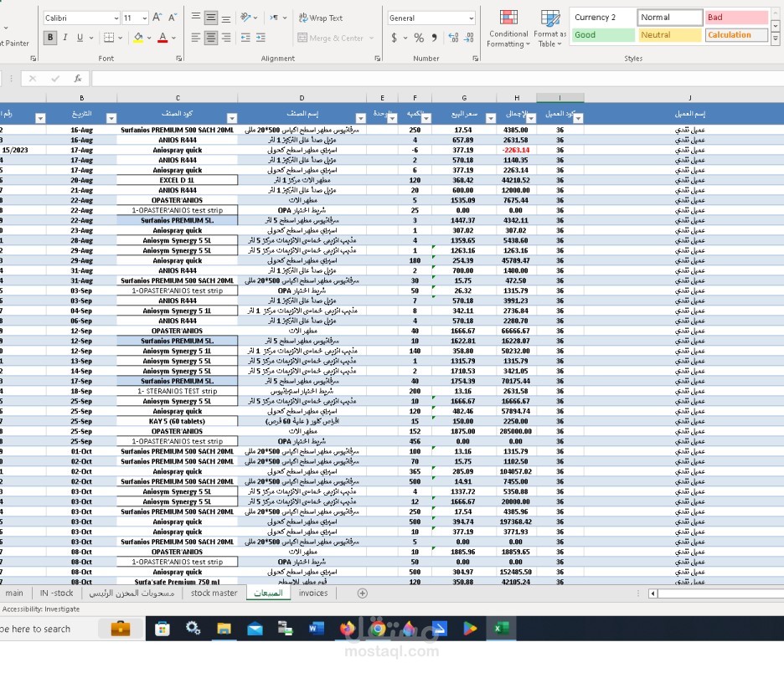Apply percent style format
784x673 pixels.
coord(419,38)
